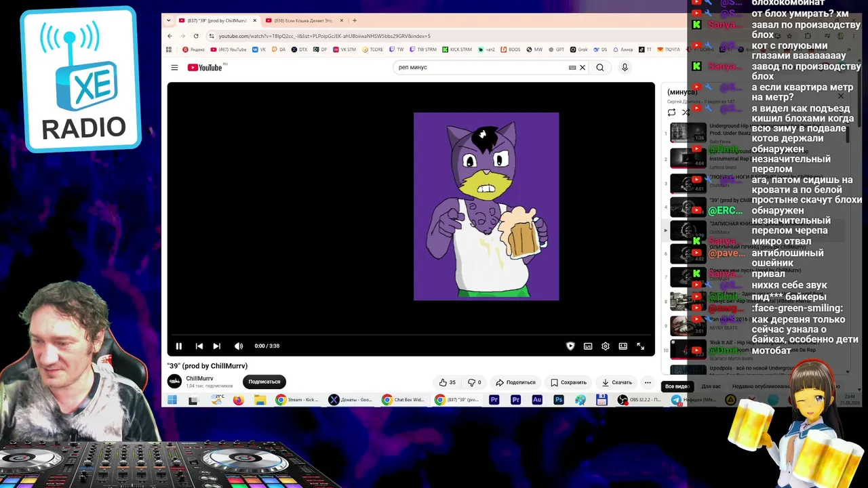The width and height of the screenshot is (868, 488).
Task: Open the save floppy-disk app in taskbar
Action: [x=601, y=400]
